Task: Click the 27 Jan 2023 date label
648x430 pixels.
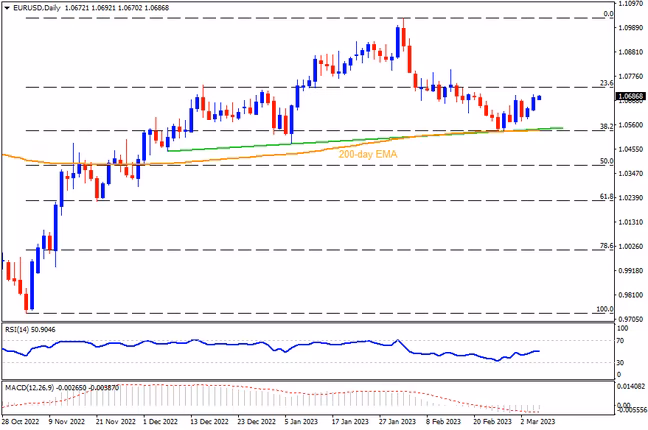Action: pos(397,422)
